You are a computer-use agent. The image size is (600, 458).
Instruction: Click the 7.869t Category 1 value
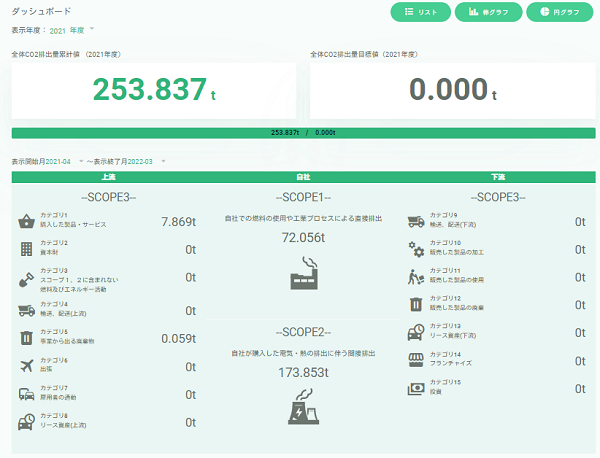click(x=178, y=222)
